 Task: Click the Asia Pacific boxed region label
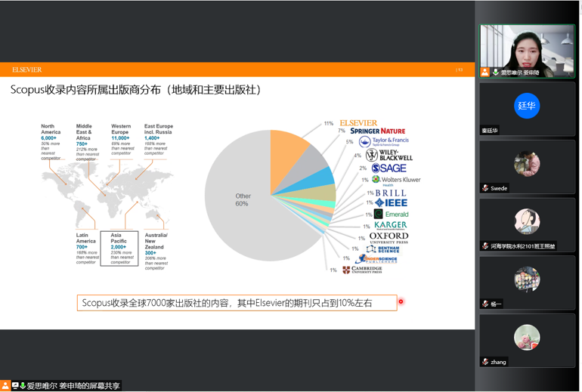click(119, 248)
